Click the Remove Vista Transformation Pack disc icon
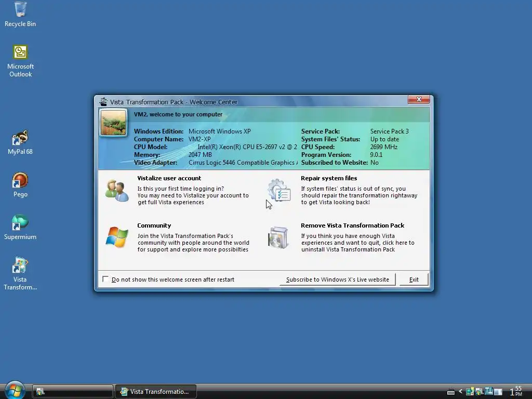 [x=278, y=237]
